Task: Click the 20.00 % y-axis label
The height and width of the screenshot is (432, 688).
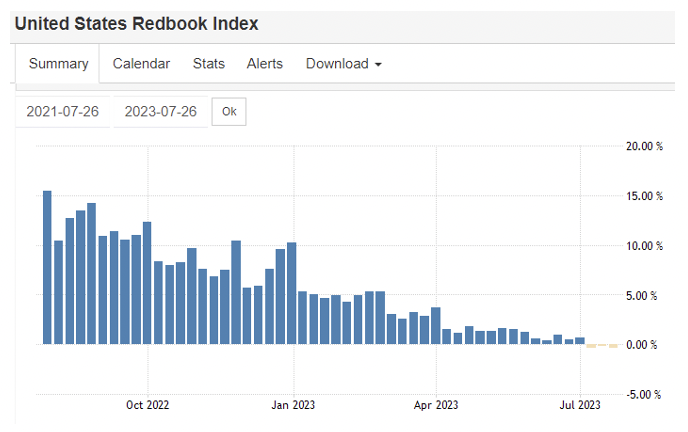Action: 644,145
